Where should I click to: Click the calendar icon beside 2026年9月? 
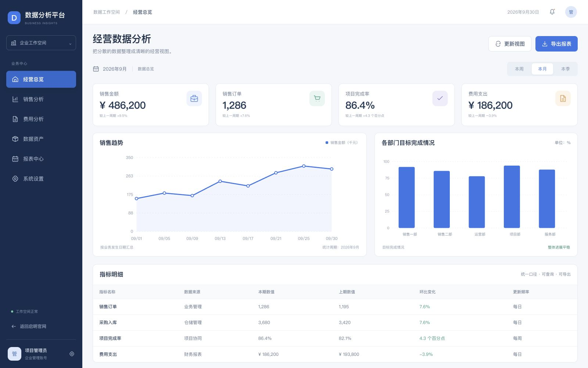[96, 69]
